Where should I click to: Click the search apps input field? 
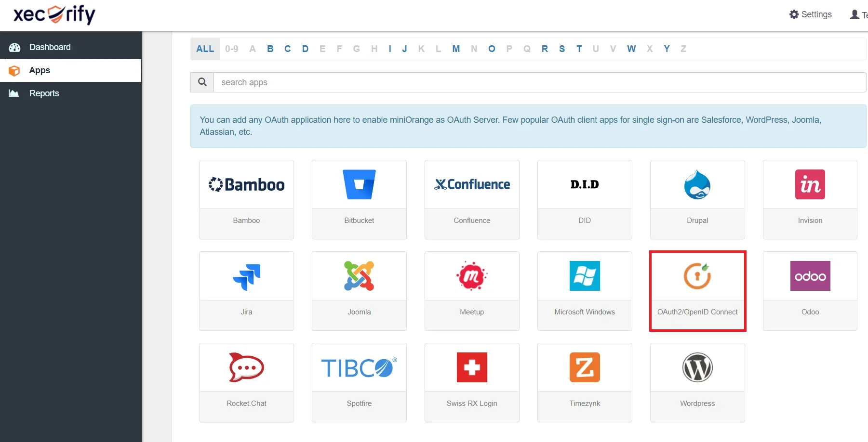tap(482, 82)
